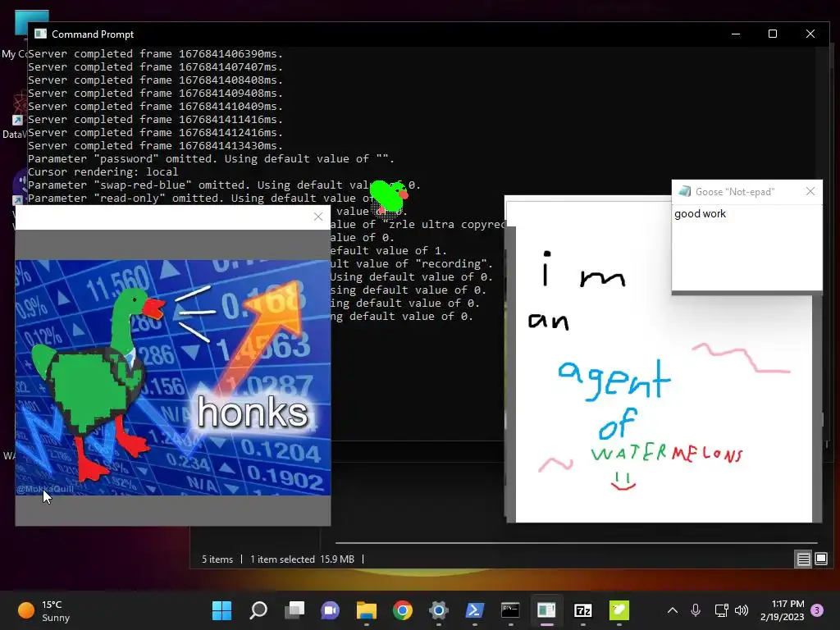
Task: Click the "good work" text in Not-epad
Action: click(x=700, y=214)
